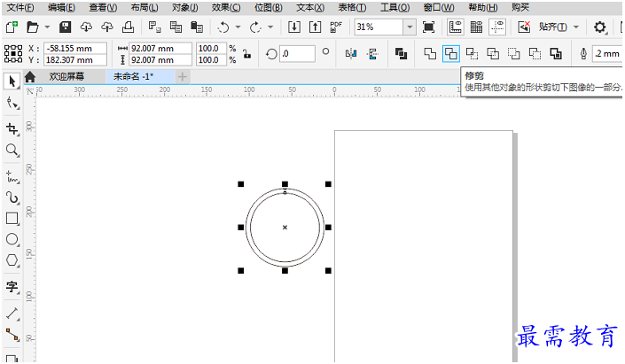Open the 查看 menu
Image resolution: width=625 pixels, height=364 pixels.
point(103,8)
